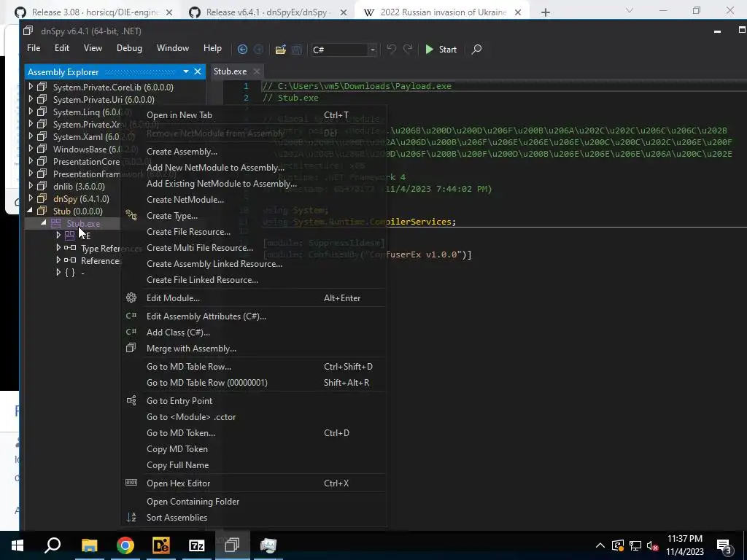Expand the PE node under Stub.exe
This screenshot has width=747, height=560.
tap(58, 236)
